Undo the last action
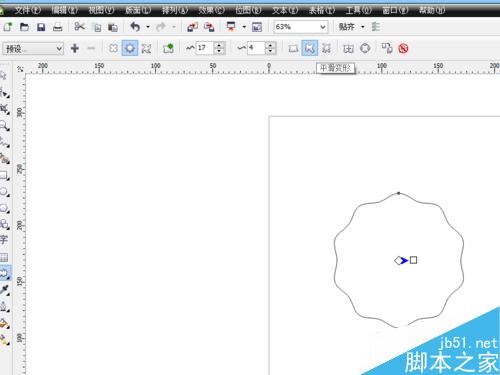Viewport: 500px width, 375px height. (x=135, y=27)
